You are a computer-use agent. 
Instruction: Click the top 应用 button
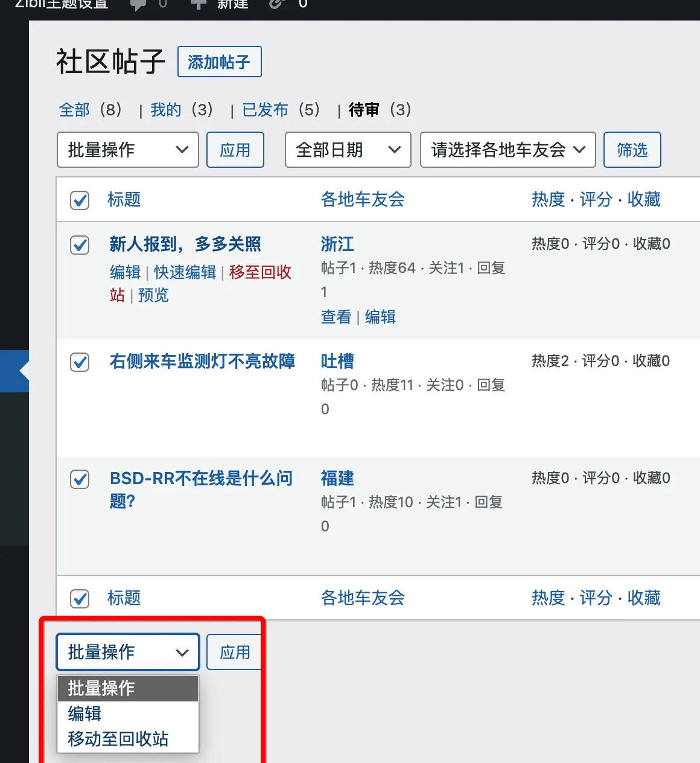point(235,150)
